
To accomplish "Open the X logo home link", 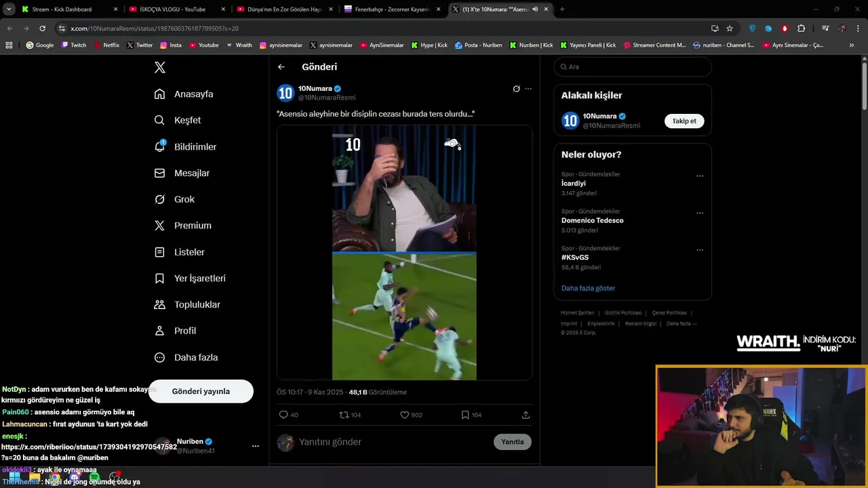I will point(160,67).
